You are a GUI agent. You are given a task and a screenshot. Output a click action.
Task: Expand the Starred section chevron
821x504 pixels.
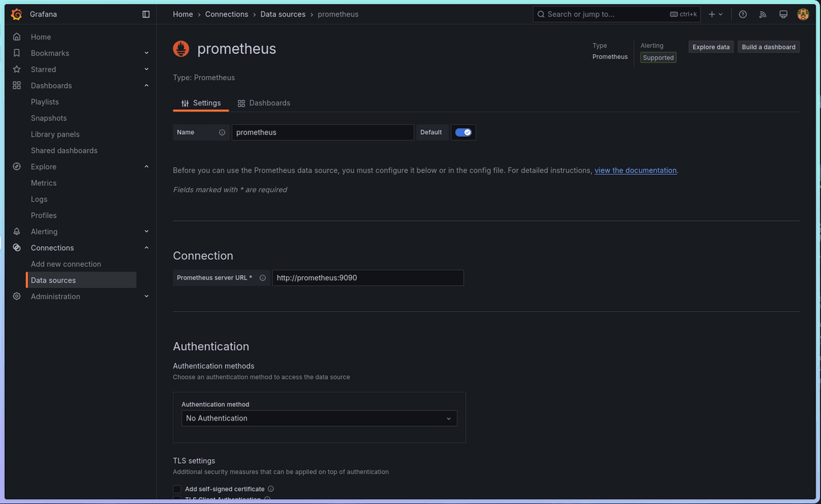click(x=146, y=69)
